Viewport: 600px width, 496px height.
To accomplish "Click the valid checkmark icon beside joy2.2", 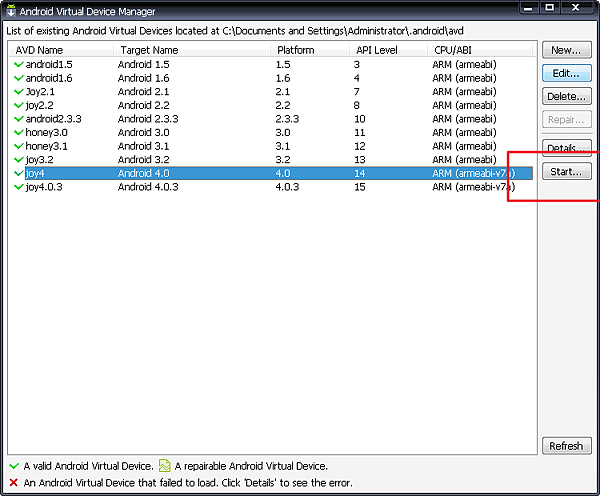I will coord(18,105).
